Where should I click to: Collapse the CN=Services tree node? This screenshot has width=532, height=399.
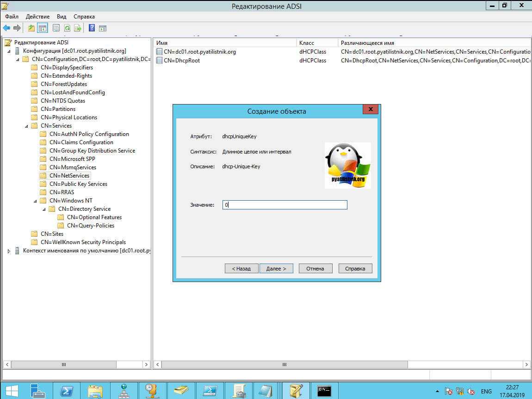[26, 126]
